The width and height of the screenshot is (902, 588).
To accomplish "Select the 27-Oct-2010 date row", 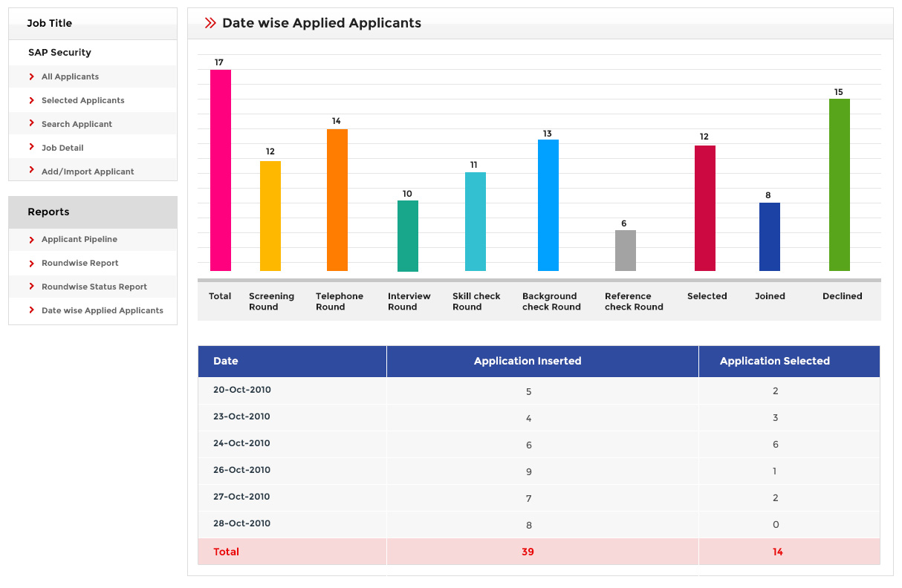I will pyautogui.click(x=539, y=497).
